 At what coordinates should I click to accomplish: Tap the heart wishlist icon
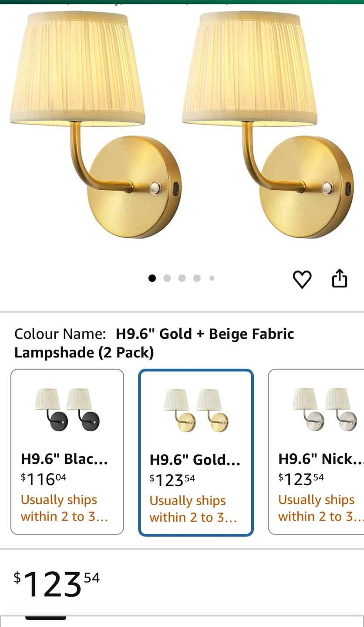pyautogui.click(x=302, y=279)
